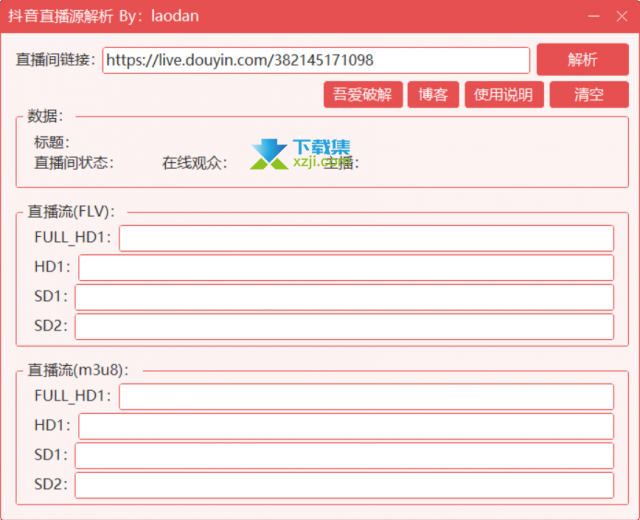This screenshot has width=640, height=520.
Task: Select the FLV FULL_HD1 output field
Action: point(367,238)
